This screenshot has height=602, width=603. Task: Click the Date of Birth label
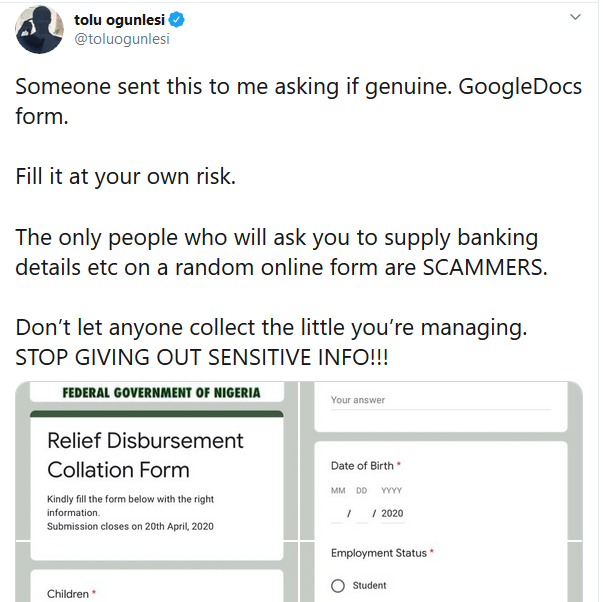tap(362, 466)
